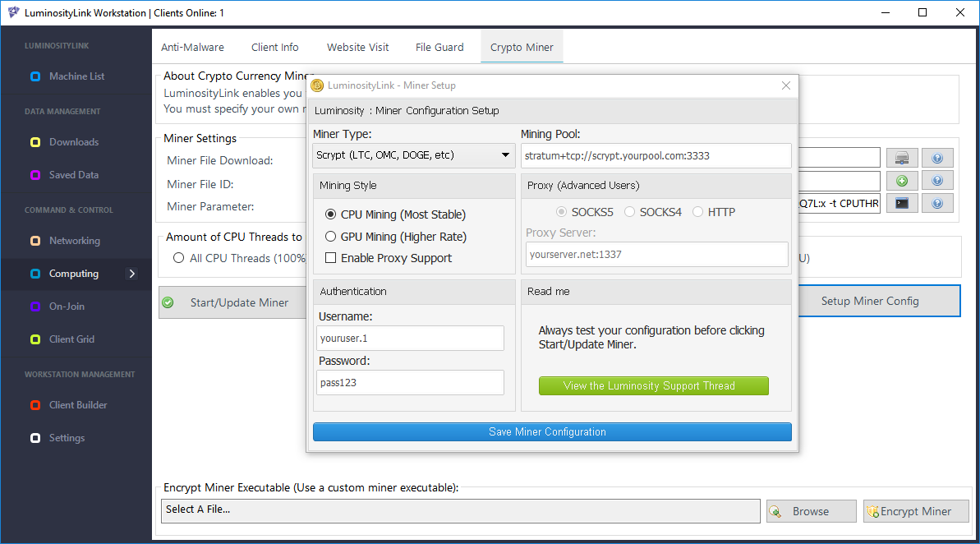Click the green plus icon on Miner File ID row
This screenshot has height=544, width=980.
[x=902, y=181]
